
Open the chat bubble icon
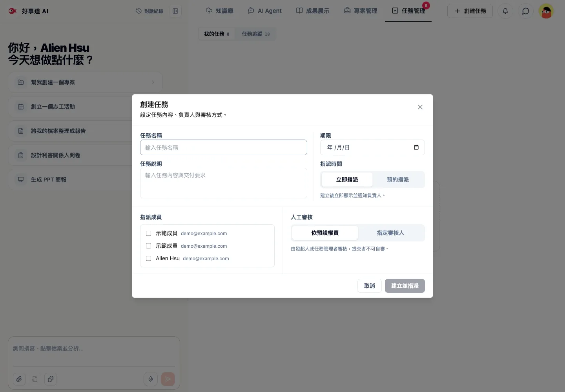point(526,11)
